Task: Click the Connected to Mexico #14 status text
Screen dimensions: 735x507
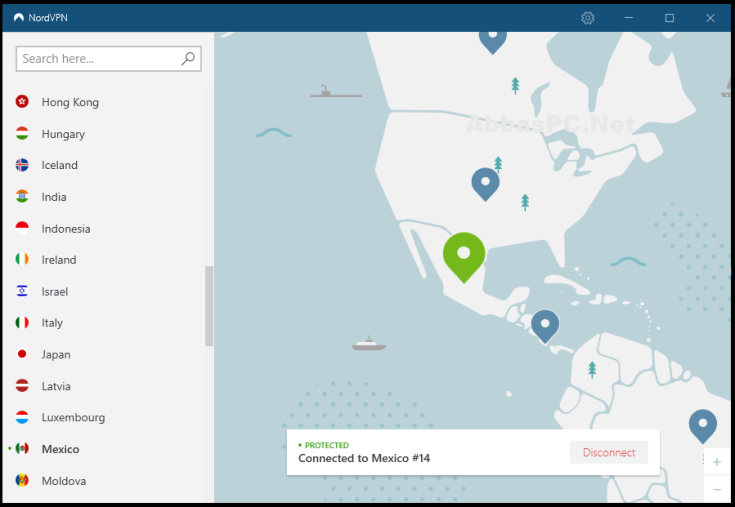Action: point(364,458)
